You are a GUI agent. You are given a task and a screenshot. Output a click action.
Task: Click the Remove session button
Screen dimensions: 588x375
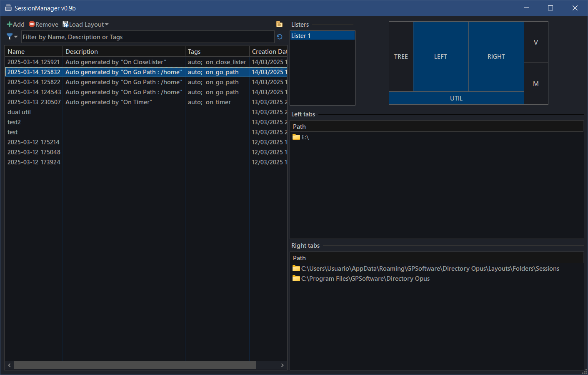[x=44, y=25]
